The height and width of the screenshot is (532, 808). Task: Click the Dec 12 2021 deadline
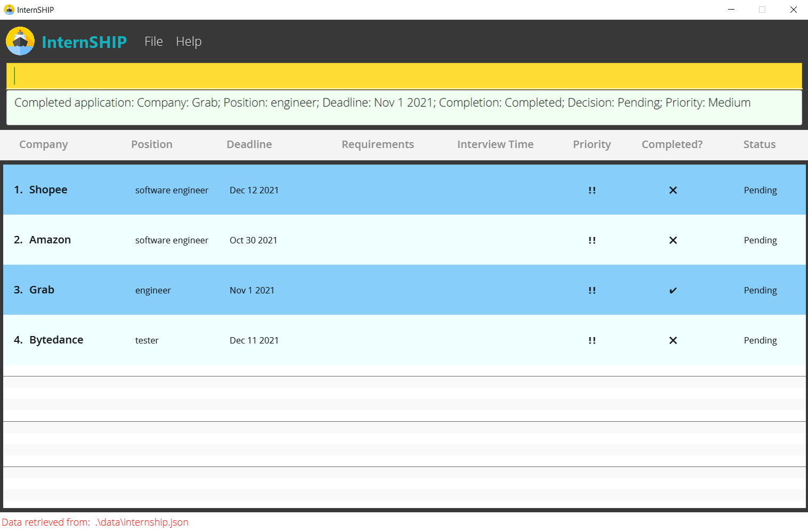point(254,190)
